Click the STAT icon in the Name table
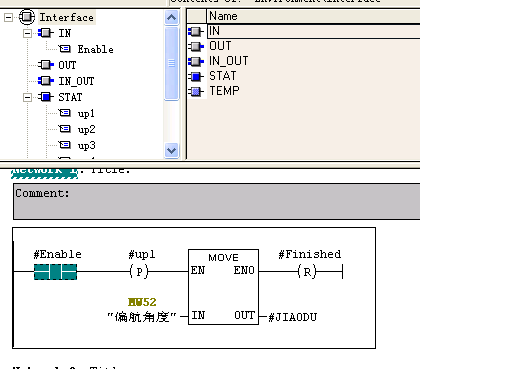The height and width of the screenshot is (384, 512). [x=196, y=77]
